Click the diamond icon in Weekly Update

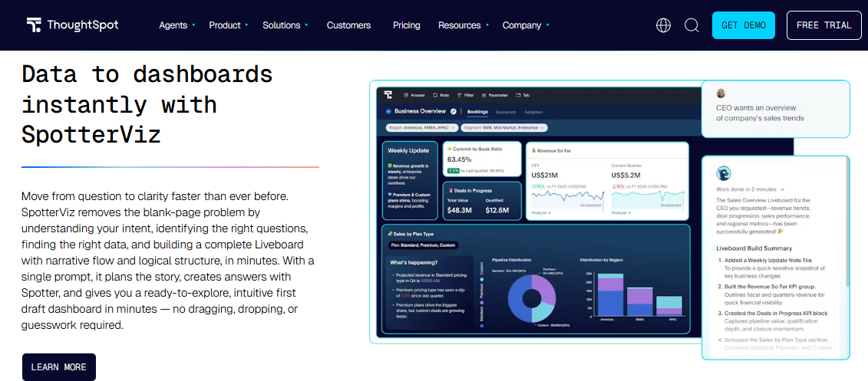point(390,194)
